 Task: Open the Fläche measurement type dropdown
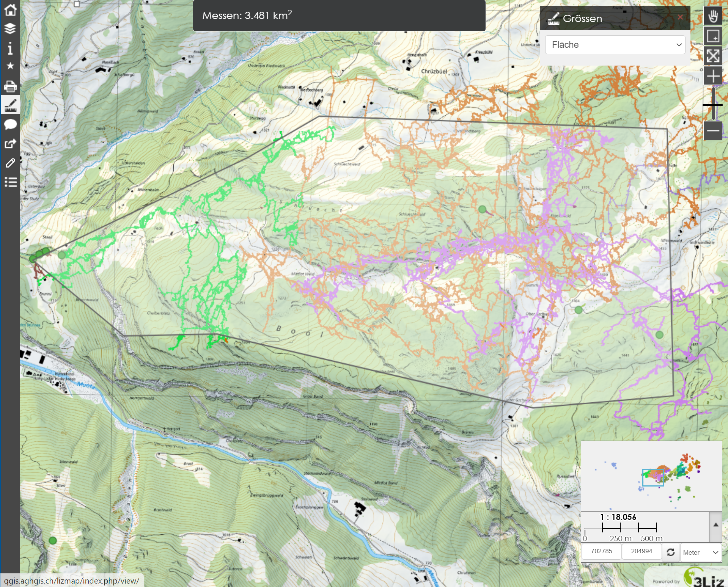615,45
